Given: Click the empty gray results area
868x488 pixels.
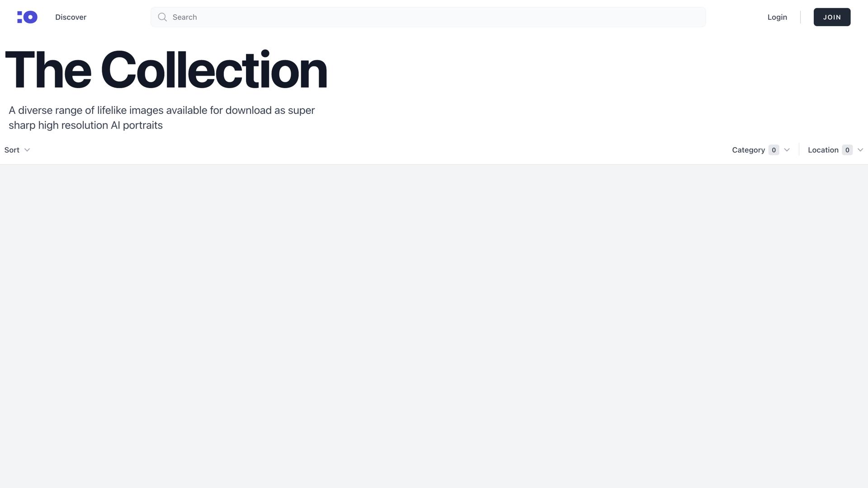Looking at the screenshot, I should coord(434,325).
